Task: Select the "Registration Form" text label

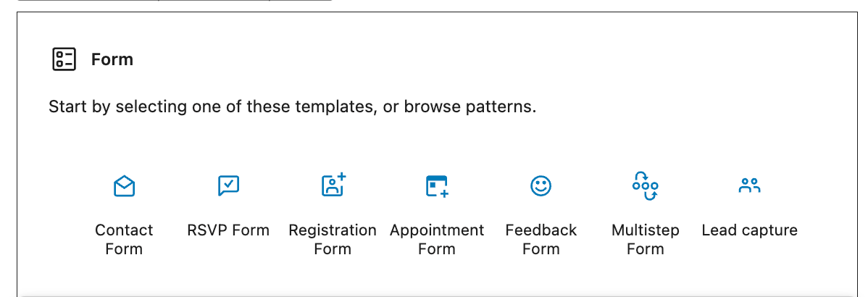Action: pyautogui.click(x=333, y=239)
